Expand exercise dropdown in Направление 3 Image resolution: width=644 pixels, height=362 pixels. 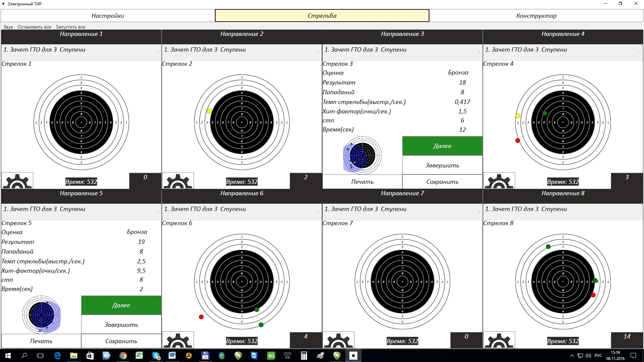tap(479, 52)
